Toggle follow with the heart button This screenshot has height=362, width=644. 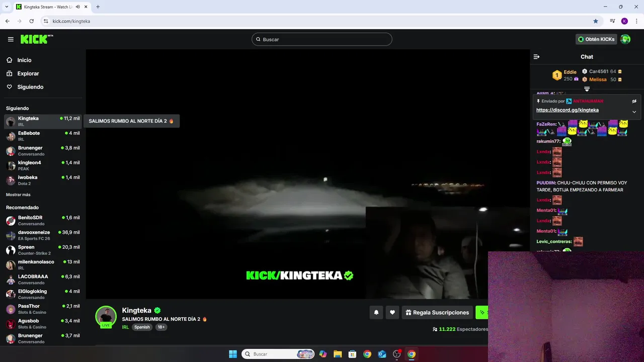[392, 312]
